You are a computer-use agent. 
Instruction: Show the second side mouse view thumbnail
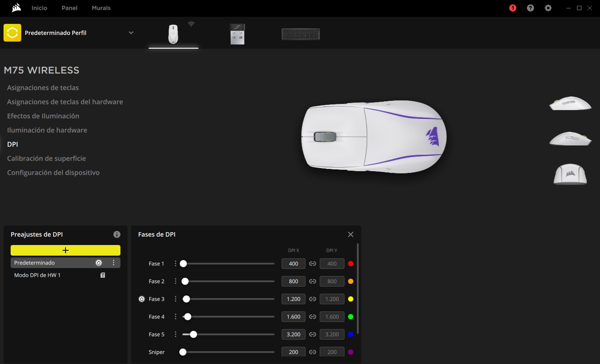(x=570, y=138)
